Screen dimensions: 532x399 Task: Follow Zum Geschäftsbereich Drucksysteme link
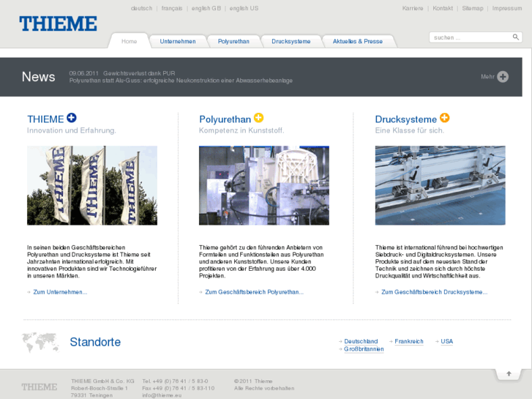434,292
